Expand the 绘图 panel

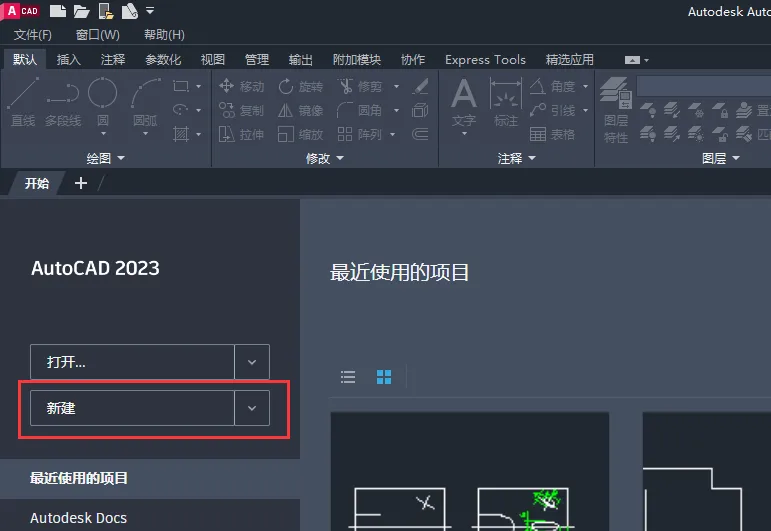(x=106, y=158)
